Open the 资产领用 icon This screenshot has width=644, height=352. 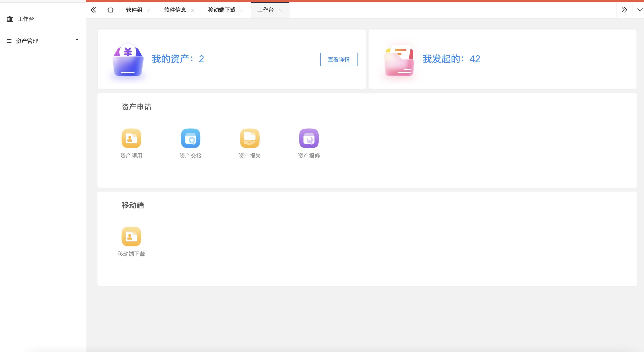tap(131, 138)
